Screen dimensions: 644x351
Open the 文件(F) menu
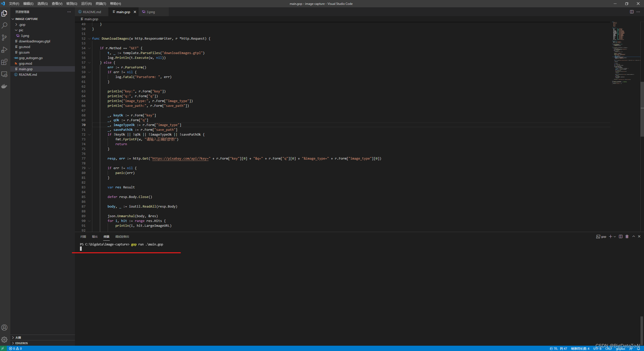click(x=14, y=4)
